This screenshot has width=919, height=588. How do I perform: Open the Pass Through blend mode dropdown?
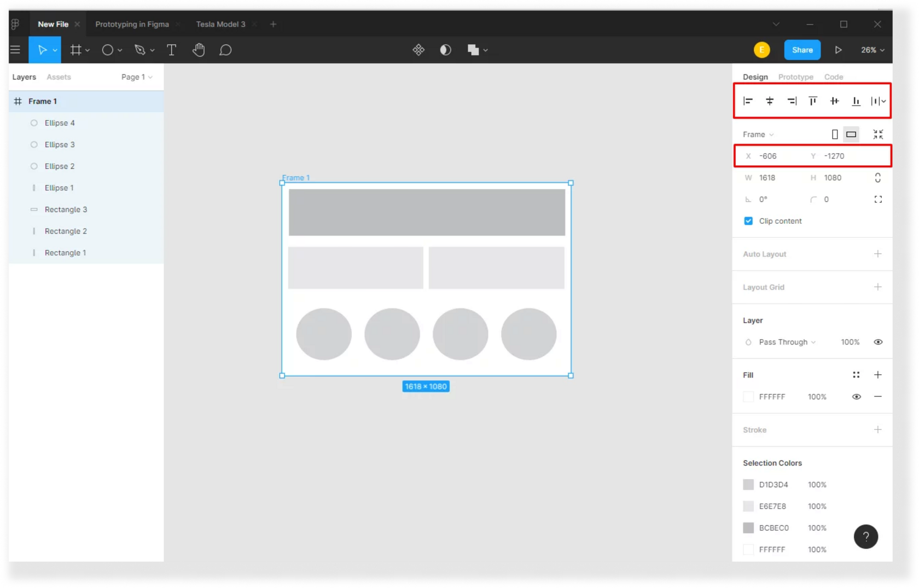[x=788, y=342]
